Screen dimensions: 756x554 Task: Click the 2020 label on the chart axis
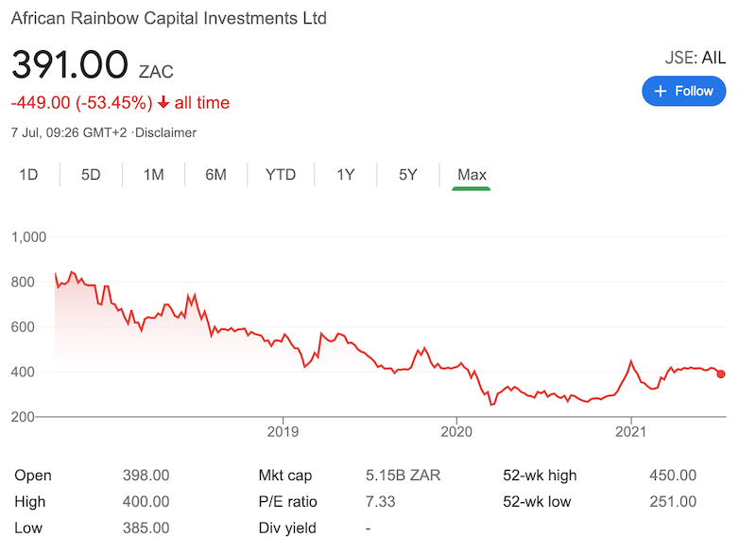pyautogui.click(x=456, y=431)
